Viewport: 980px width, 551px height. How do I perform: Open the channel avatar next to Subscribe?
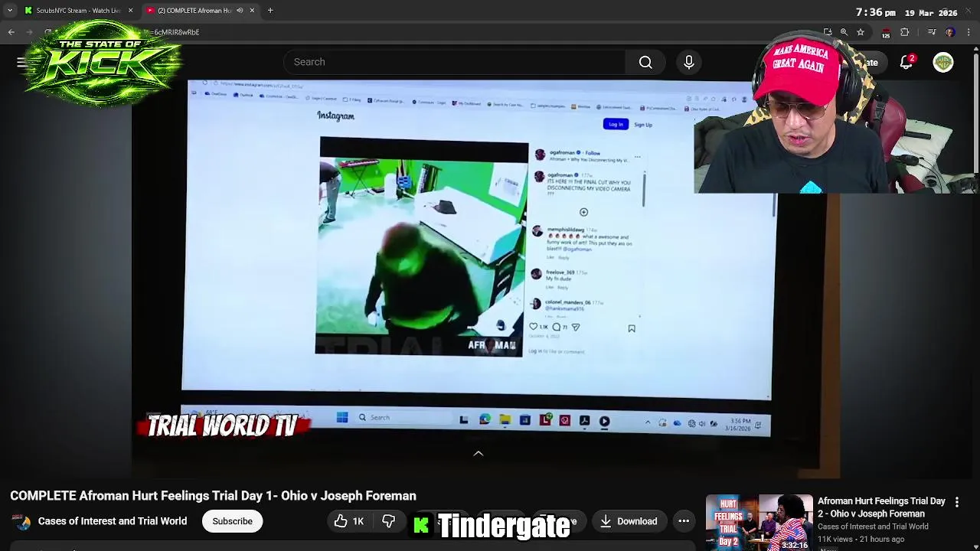[21, 522]
